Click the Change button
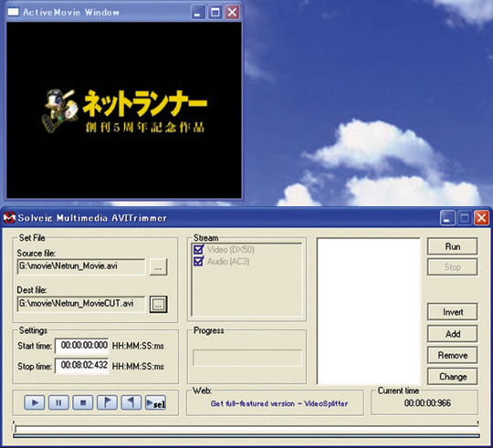493x448 pixels. (452, 376)
